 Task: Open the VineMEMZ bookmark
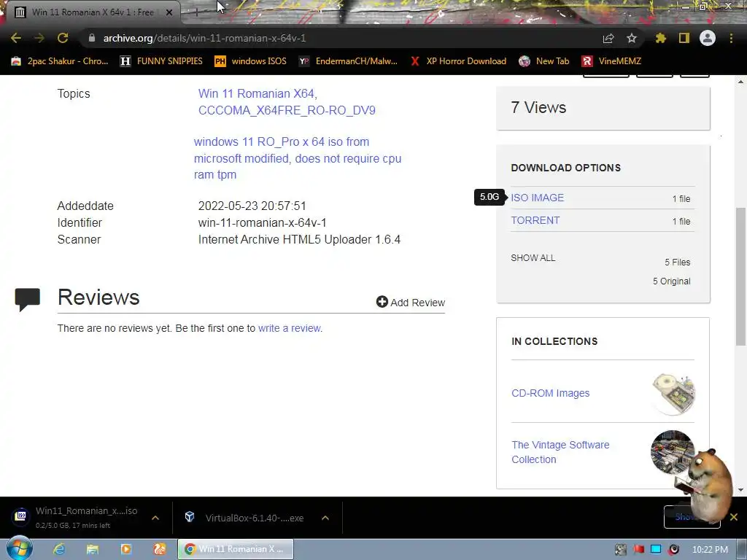(x=611, y=61)
